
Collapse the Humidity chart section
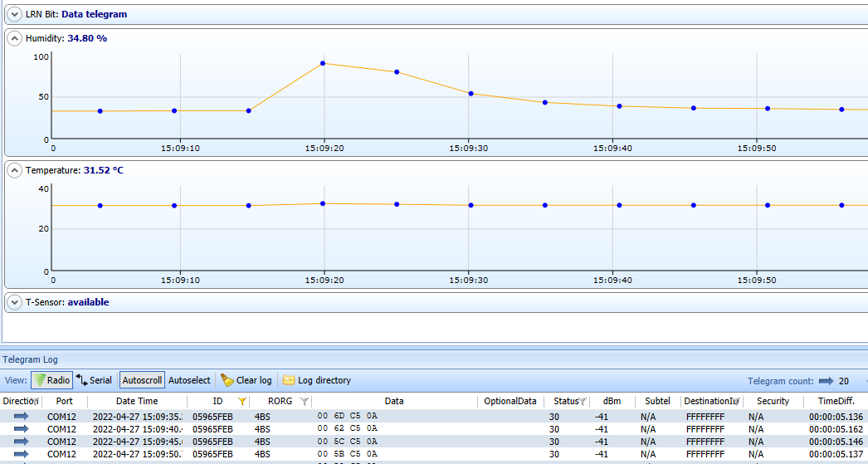pos(14,38)
